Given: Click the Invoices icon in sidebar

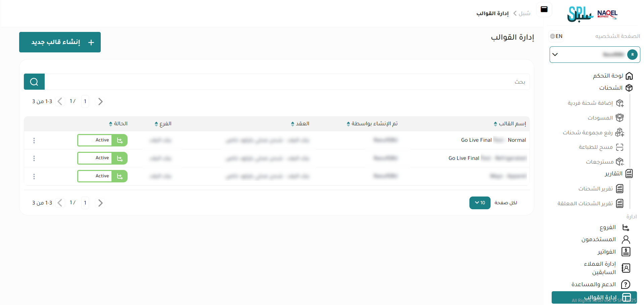Looking at the screenshot, I should (626, 252).
